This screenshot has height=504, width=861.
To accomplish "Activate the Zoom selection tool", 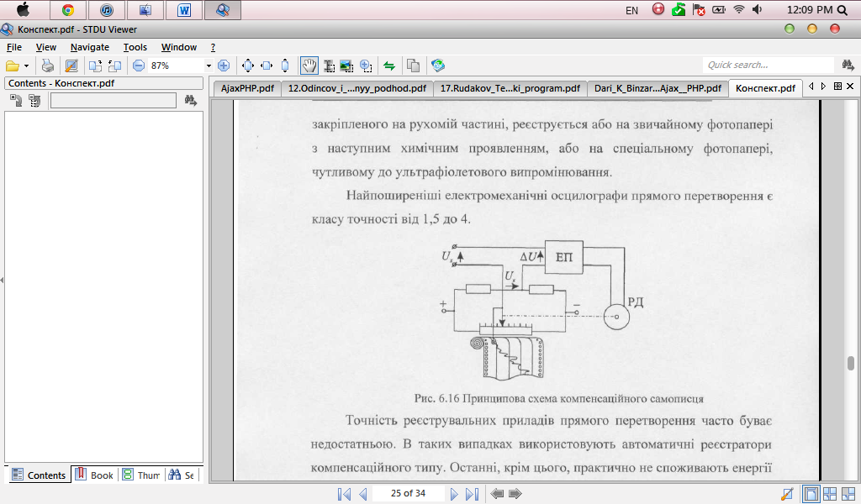I will click(366, 66).
